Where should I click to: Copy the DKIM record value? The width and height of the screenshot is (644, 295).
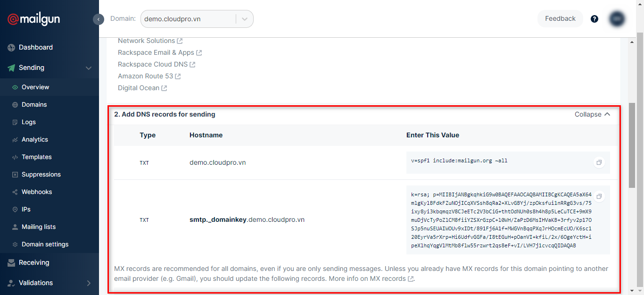coord(599,196)
